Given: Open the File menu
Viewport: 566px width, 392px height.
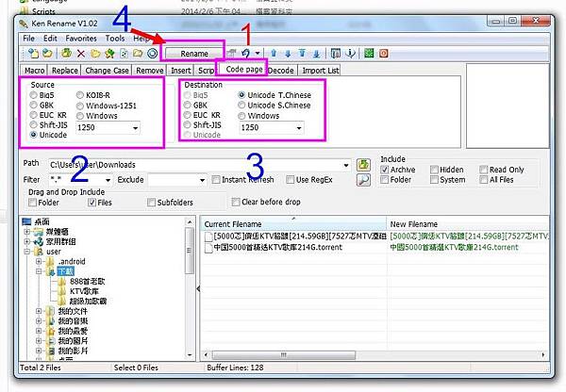Looking at the screenshot, I should click(29, 39).
